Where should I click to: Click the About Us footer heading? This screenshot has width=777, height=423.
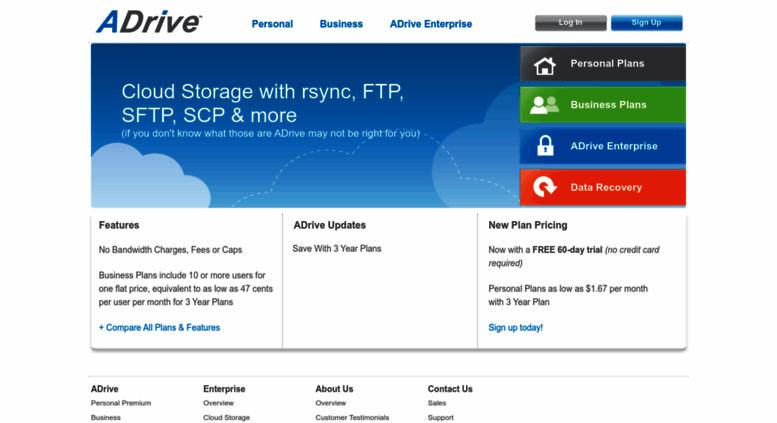point(334,389)
